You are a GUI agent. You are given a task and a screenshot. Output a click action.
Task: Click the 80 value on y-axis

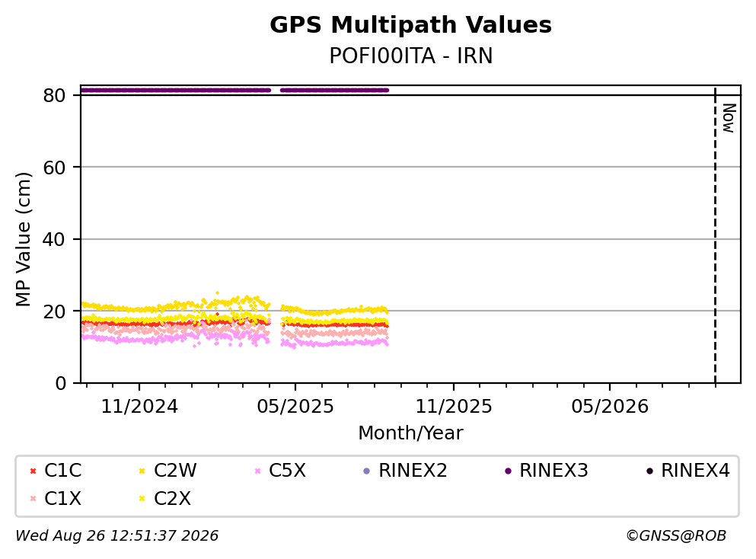tap(54, 95)
